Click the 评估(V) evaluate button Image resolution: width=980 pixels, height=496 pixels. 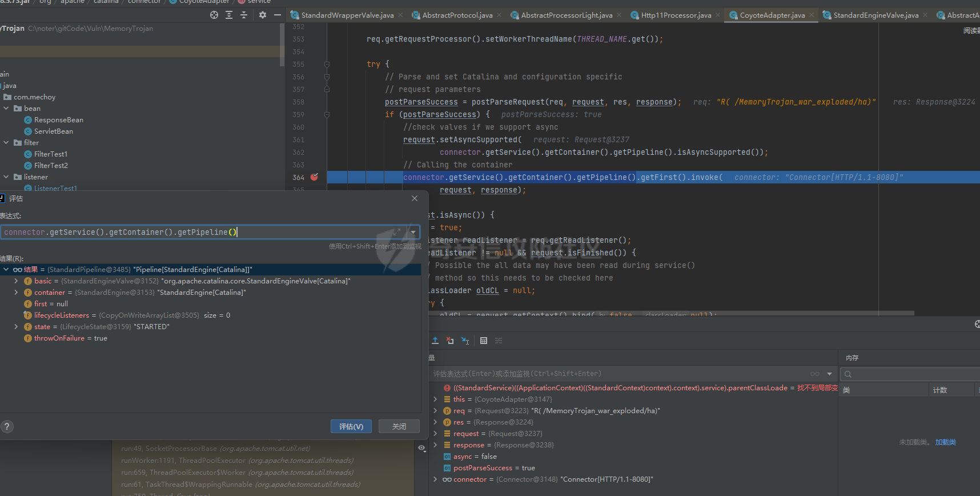click(x=351, y=426)
